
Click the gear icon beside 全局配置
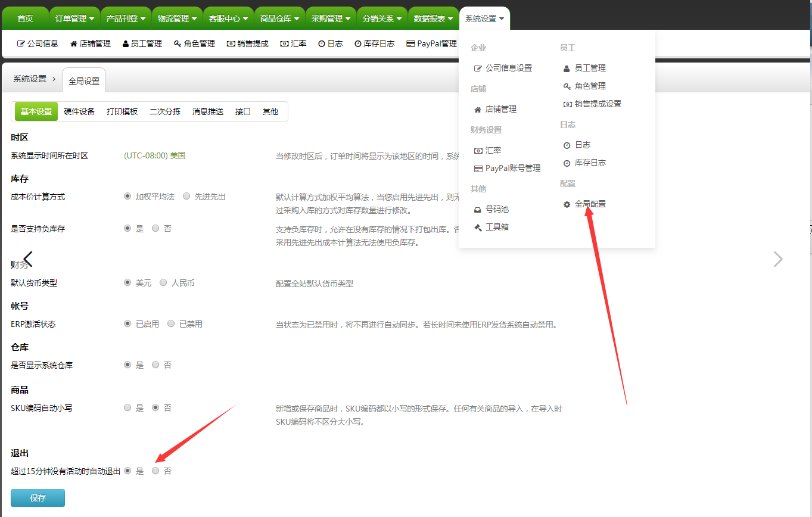567,204
